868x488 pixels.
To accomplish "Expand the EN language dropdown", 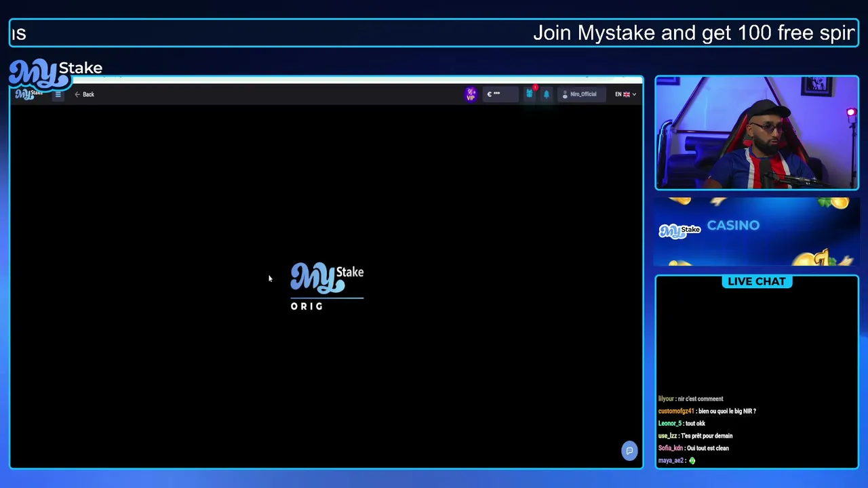I will pyautogui.click(x=625, y=94).
